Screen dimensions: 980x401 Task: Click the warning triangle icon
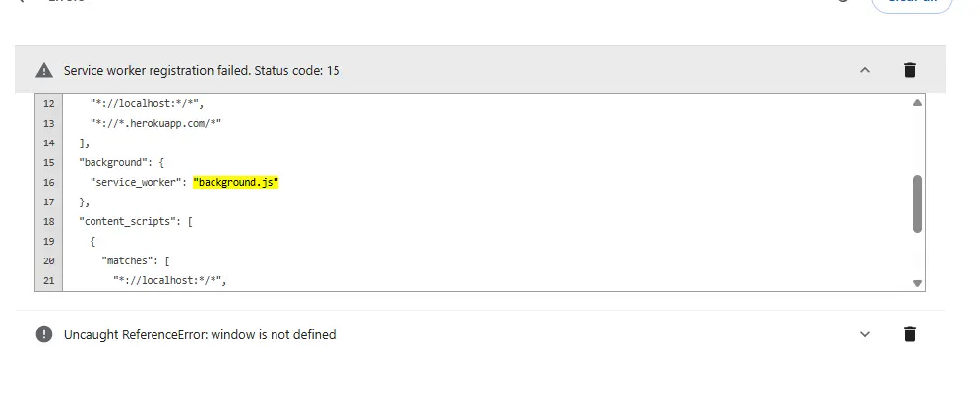(44, 70)
